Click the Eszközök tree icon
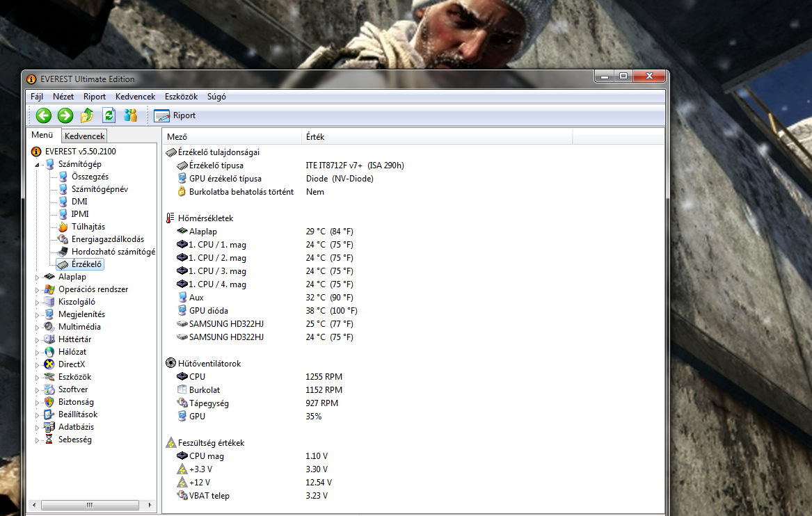 click(49, 377)
